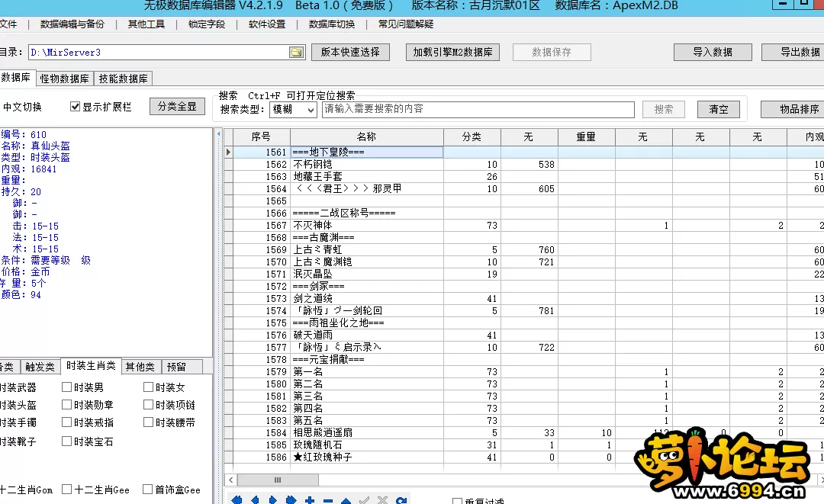Click the 中文切换 label
The width and height of the screenshot is (824, 504).
pyautogui.click(x=22, y=107)
